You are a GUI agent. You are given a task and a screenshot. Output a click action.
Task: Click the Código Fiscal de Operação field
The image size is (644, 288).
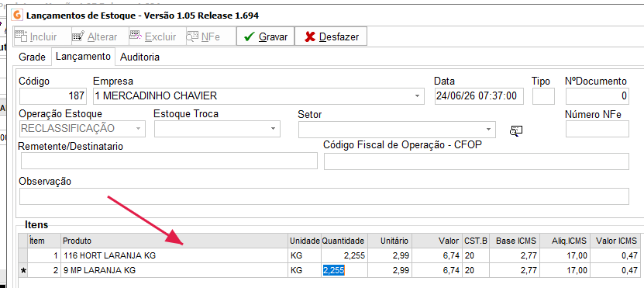click(477, 161)
